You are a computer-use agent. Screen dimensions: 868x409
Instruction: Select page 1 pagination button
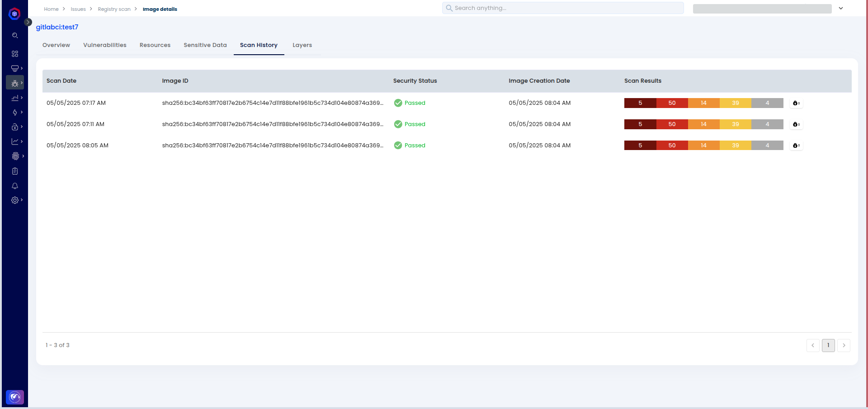pyautogui.click(x=828, y=345)
